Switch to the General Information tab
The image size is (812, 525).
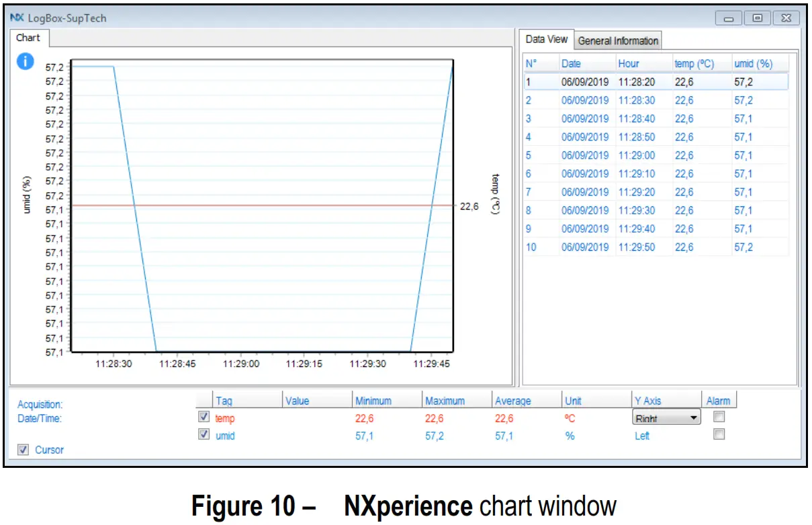coord(618,40)
